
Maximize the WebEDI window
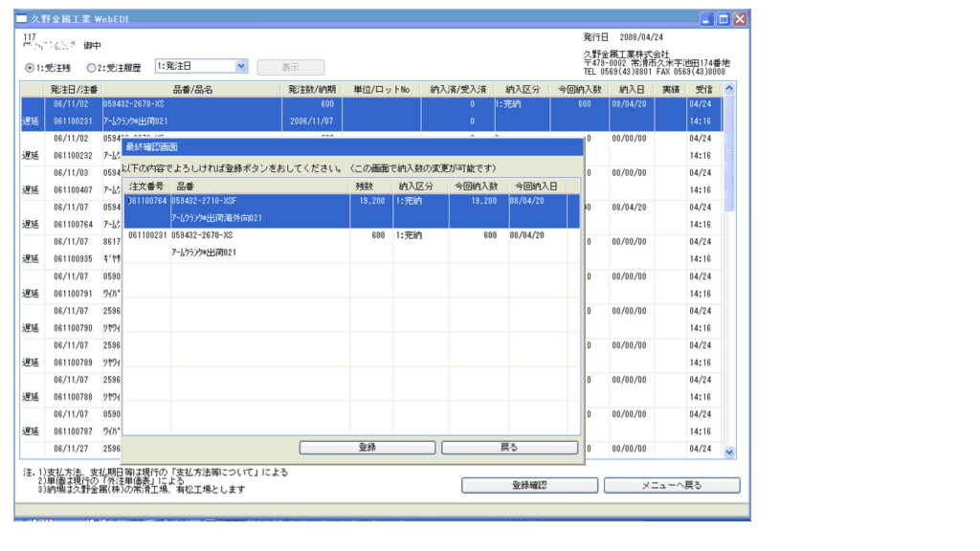pos(723,19)
